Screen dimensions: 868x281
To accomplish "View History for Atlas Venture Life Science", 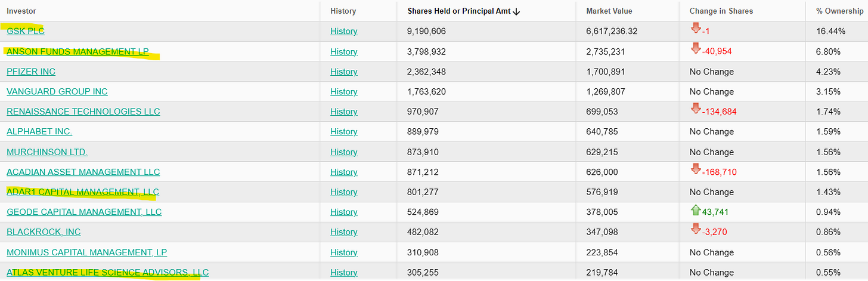I will [344, 272].
